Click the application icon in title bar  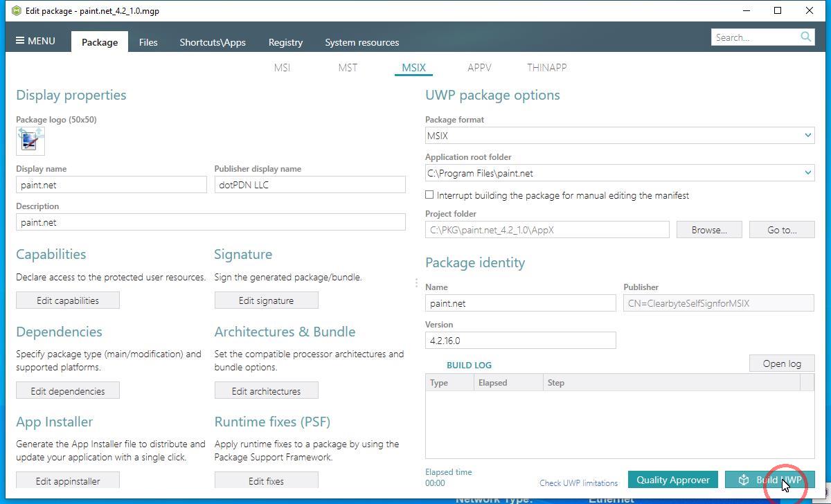point(15,10)
